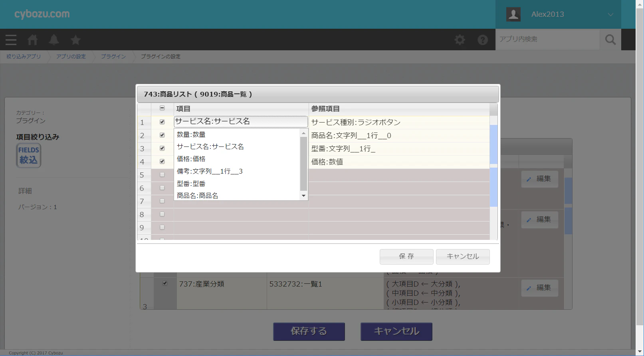The image size is (644, 356).
Task: Uncheck row 3 checkbox in dialog
Action: coord(162,148)
